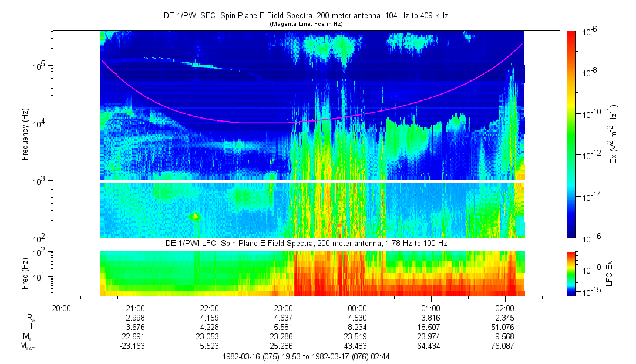Click the 10^-16 label below the colorbar

591,237
